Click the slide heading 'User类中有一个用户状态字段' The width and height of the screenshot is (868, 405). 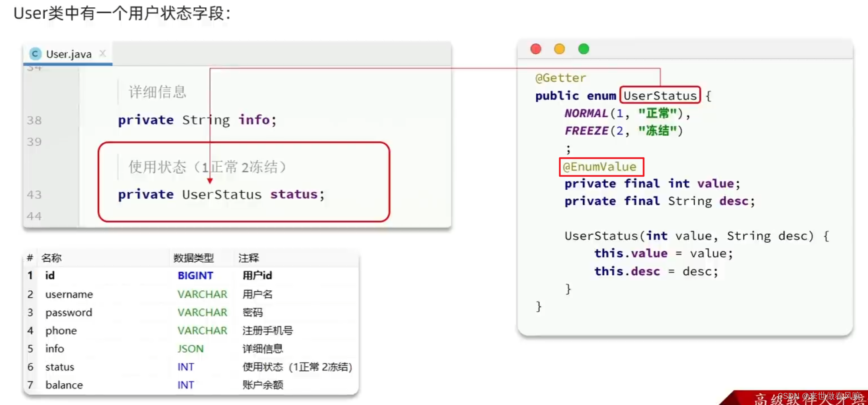122,13
